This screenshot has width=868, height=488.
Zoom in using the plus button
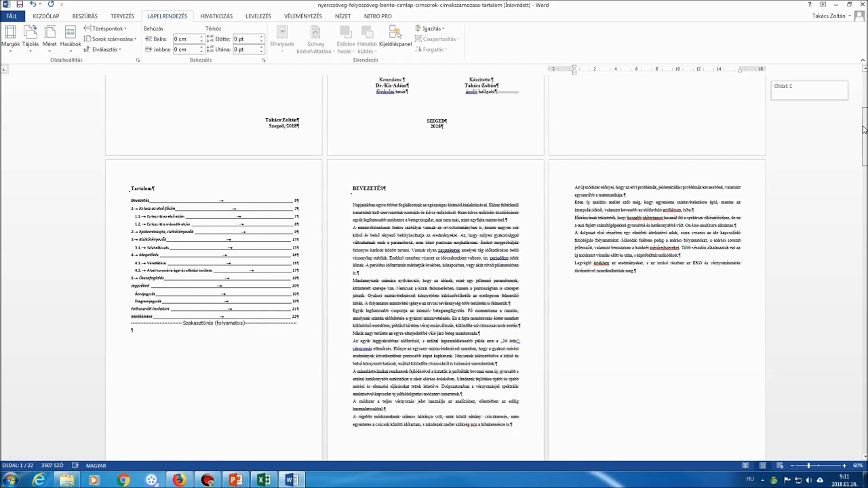pos(844,466)
